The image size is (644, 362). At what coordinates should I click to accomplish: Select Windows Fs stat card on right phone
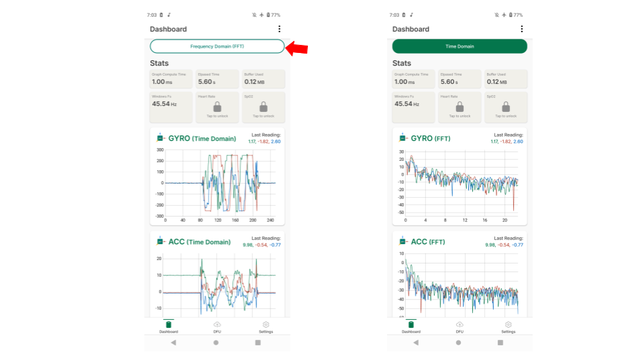pyautogui.click(x=413, y=107)
